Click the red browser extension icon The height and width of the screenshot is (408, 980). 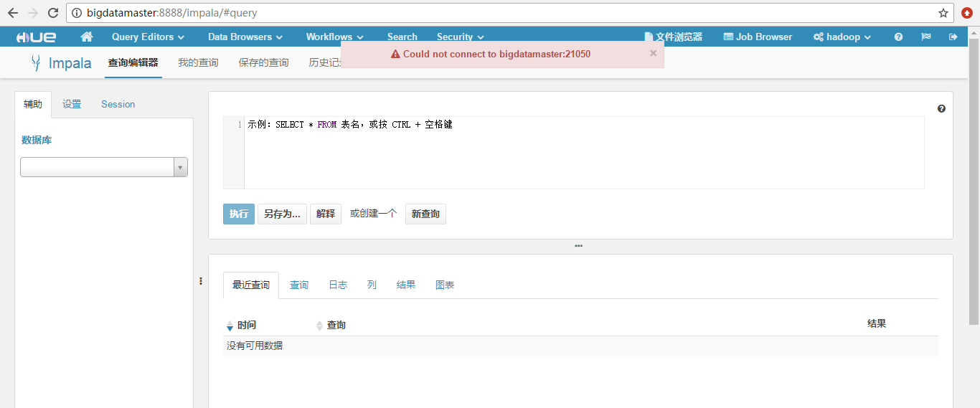[967, 13]
